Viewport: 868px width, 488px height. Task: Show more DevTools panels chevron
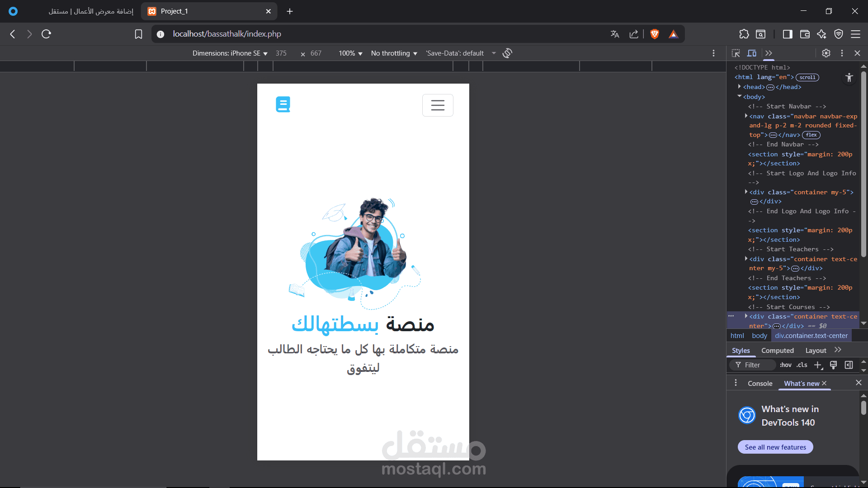tap(769, 53)
